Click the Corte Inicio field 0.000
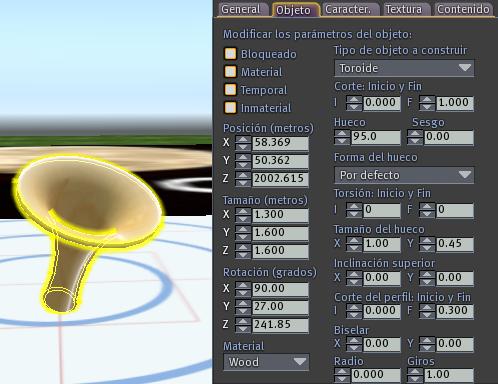 (x=382, y=103)
